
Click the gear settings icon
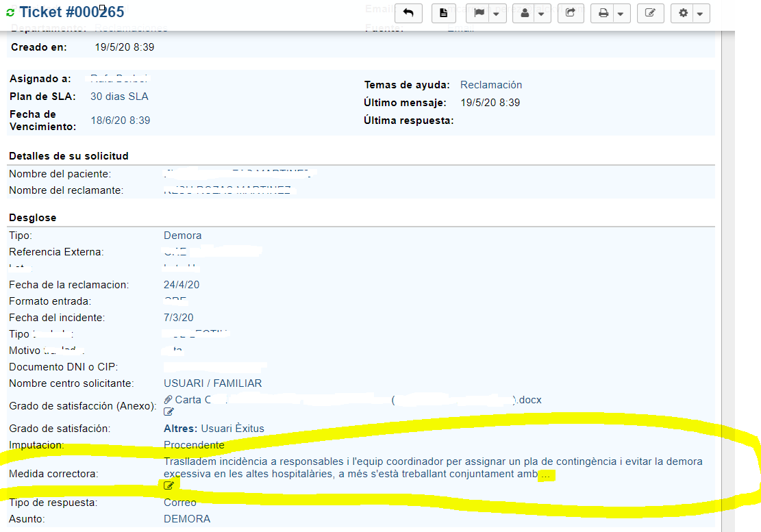[683, 13]
